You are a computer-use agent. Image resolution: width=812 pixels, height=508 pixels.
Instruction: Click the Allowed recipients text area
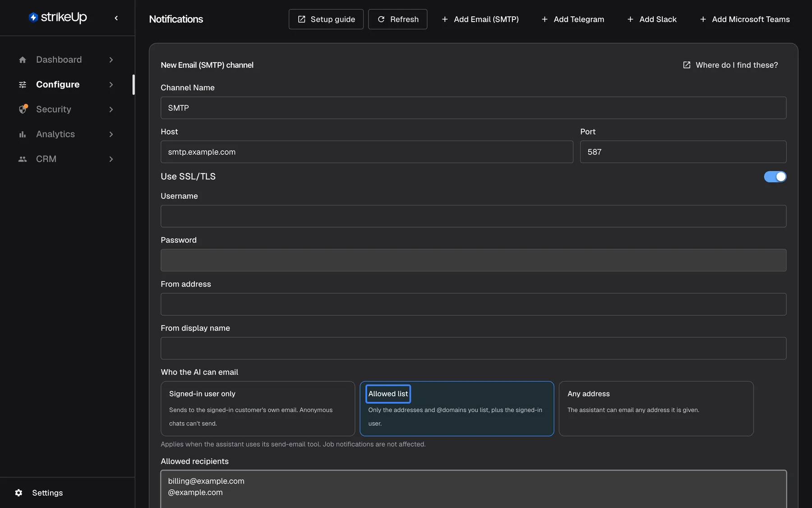pyautogui.click(x=474, y=489)
